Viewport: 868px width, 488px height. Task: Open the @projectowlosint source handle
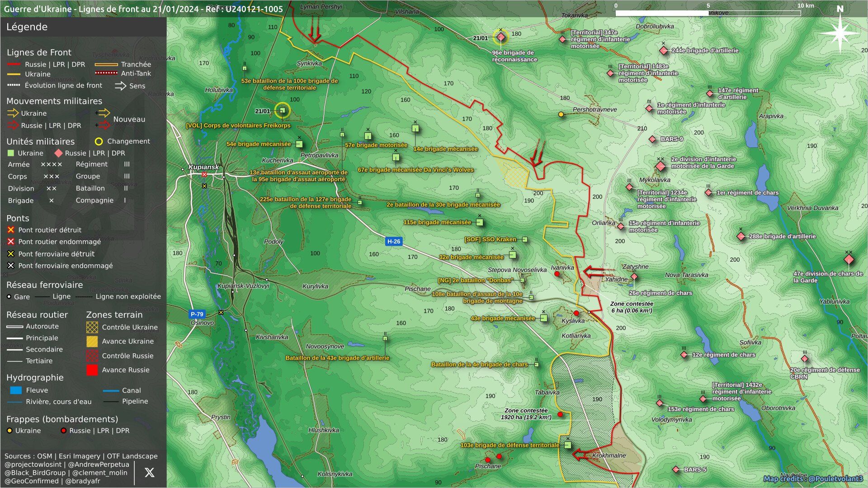(33, 465)
